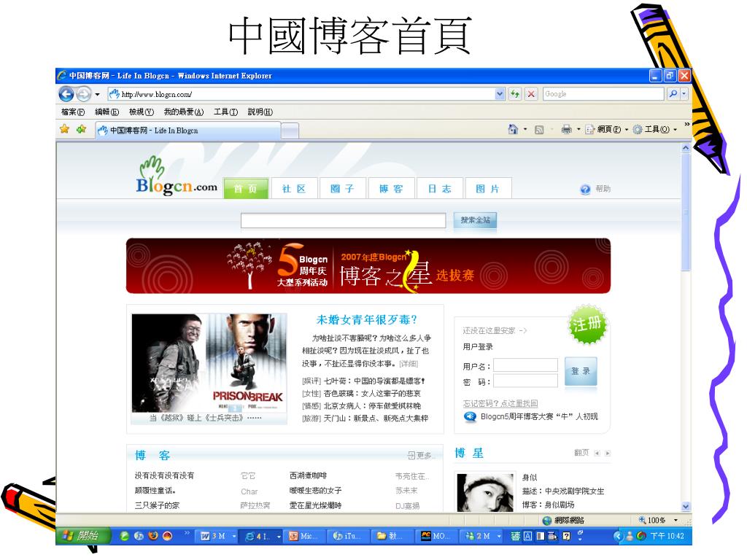Image resolution: width=747 pixels, height=560 pixels.
Task: Click the Print printer icon
Action: (566, 129)
